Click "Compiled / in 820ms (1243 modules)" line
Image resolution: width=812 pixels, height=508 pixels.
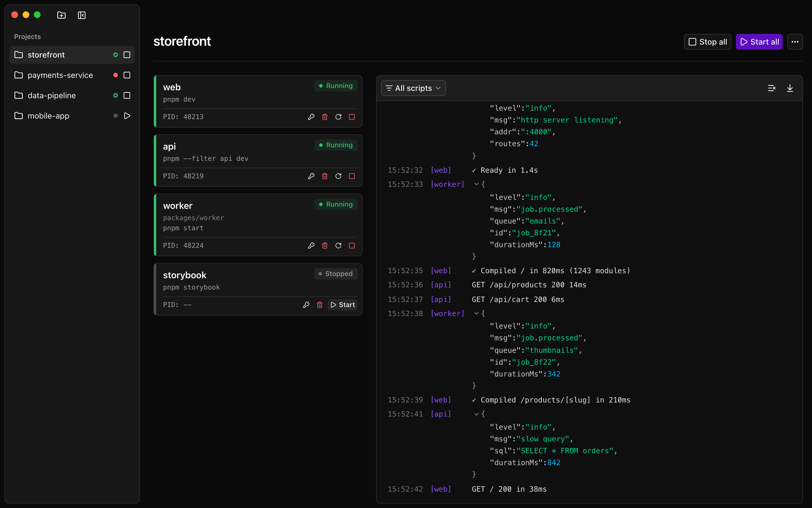pyautogui.click(x=551, y=271)
